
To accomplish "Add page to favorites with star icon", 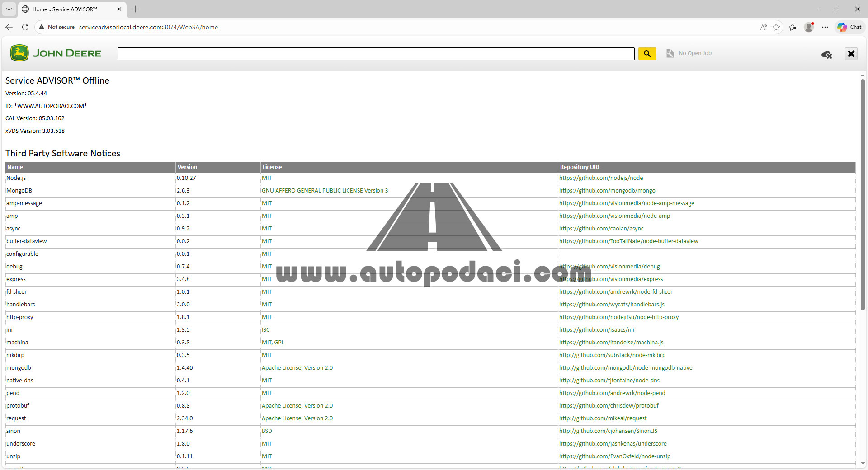I will [x=776, y=27].
